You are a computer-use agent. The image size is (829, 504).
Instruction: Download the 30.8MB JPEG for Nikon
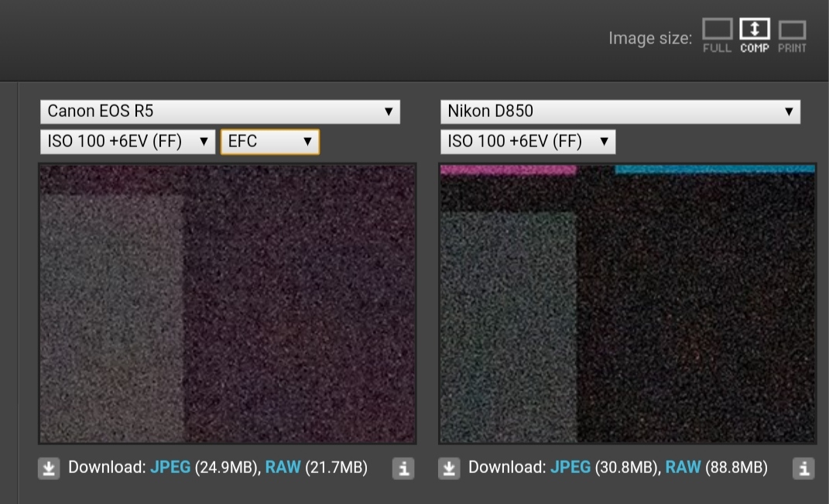click(x=570, y=468)
